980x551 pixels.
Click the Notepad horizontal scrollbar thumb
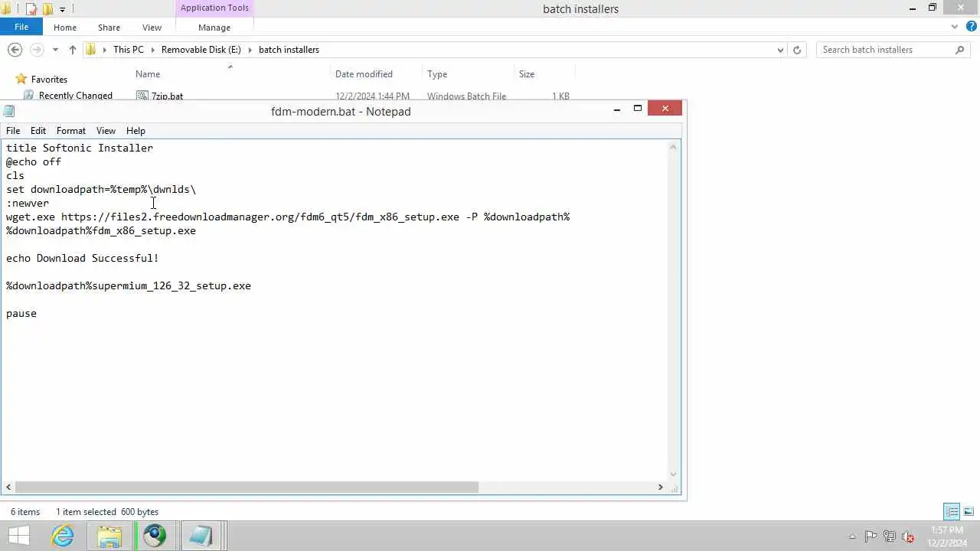pos(247,487)
